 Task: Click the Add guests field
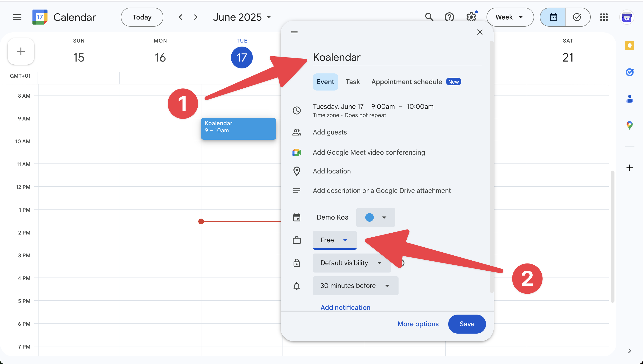click(x=330, y=132)
